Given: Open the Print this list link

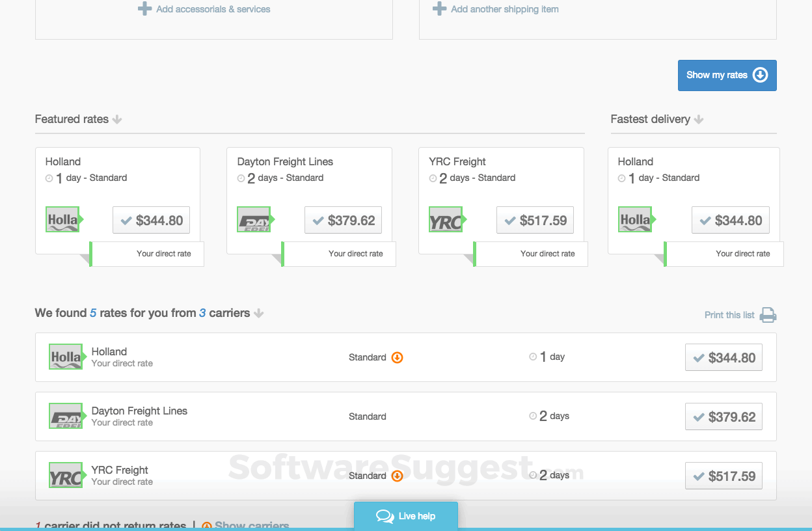Looking at the screenshot, I should pos(729,314).
